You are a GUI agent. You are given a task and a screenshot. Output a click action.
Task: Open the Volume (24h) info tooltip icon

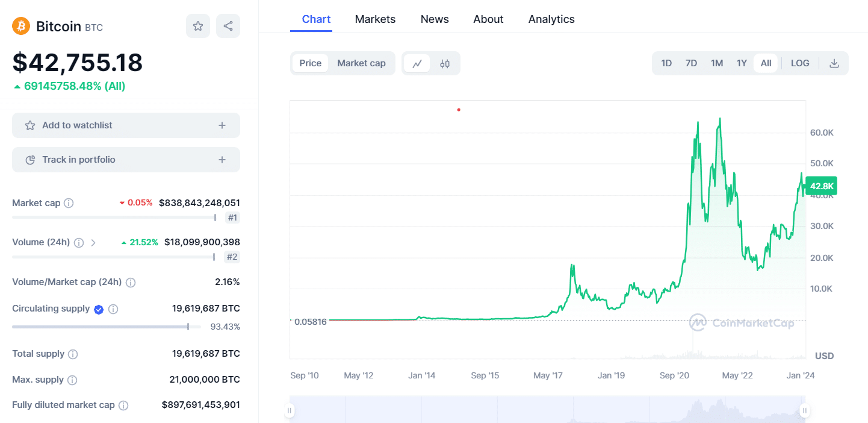(x=79, y=242)
